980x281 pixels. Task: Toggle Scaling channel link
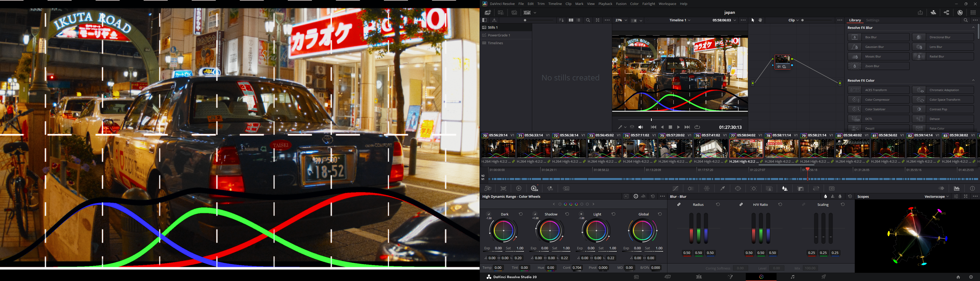[803, 204]
